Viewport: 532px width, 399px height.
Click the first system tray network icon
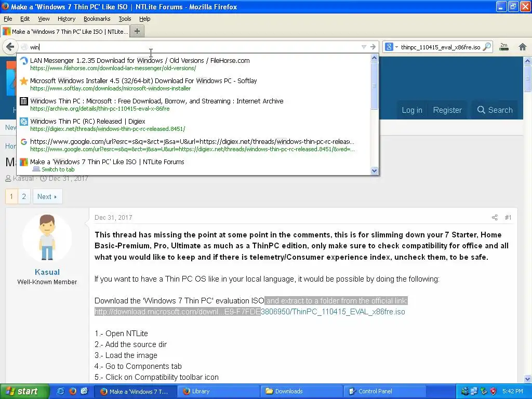coord(464,391)
